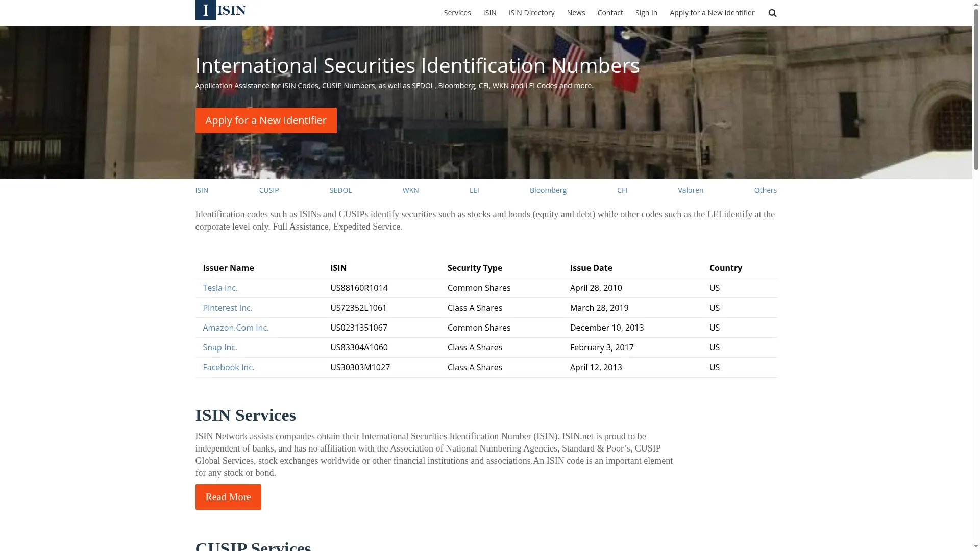This screenshot has width=980, height=551.
Task: Select ISIN code US88160R1014
Action: point(359,288)
